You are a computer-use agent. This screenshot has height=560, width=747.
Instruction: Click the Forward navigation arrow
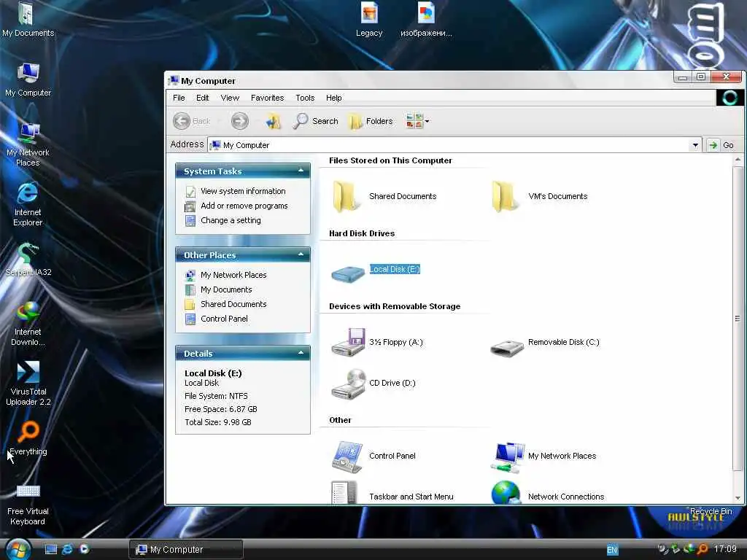pyautogui.click(x=239, y=121)
